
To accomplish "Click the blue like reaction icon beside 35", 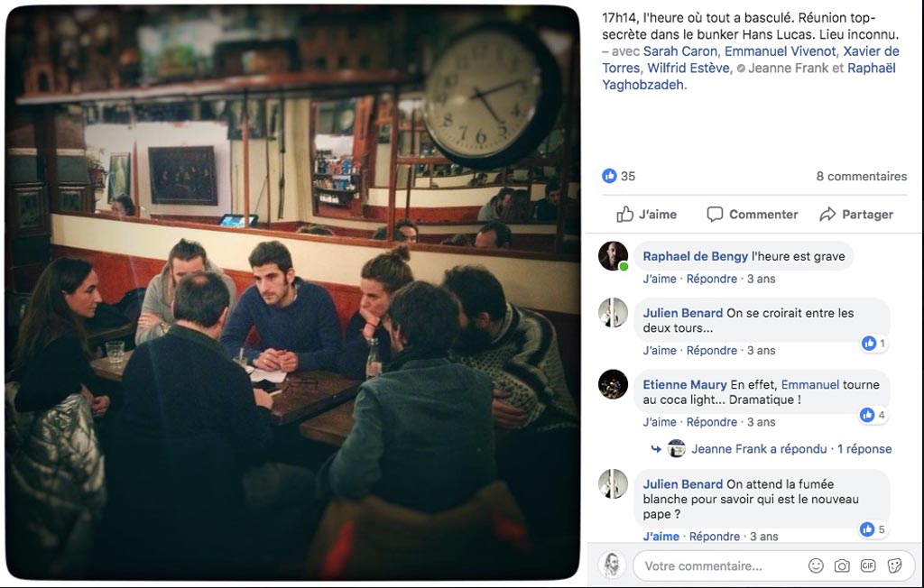I will [609, 176].
